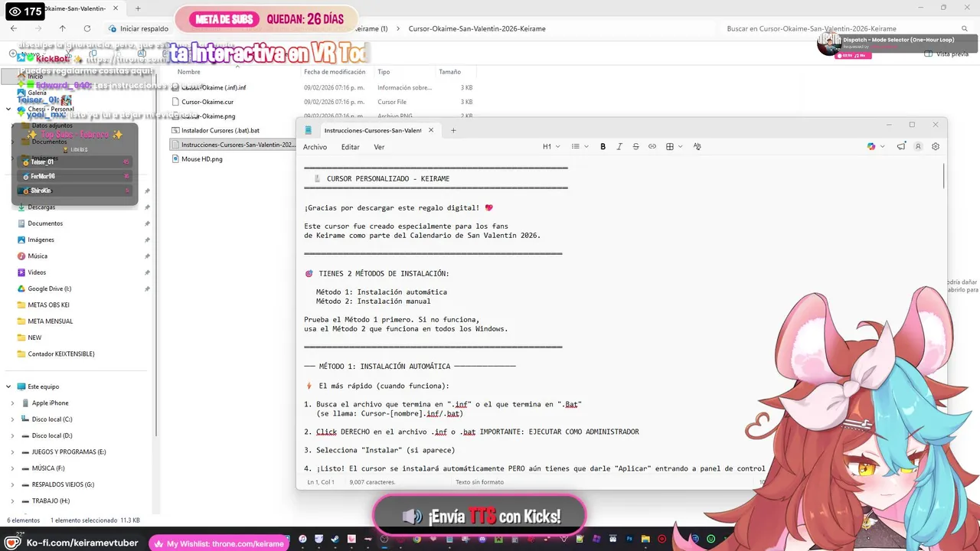Expand the Copilot dropdown arrow in Notepad

click(883, 146)
